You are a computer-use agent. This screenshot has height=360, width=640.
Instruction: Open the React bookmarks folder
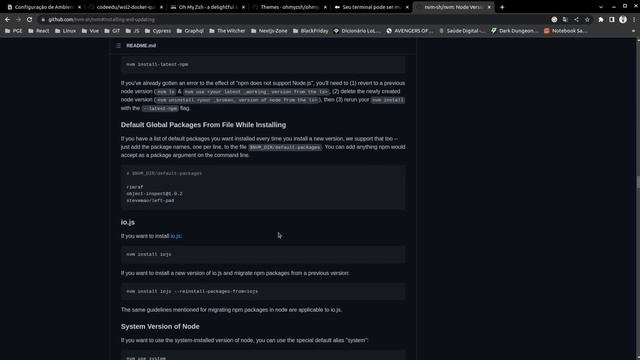[38, 31]
